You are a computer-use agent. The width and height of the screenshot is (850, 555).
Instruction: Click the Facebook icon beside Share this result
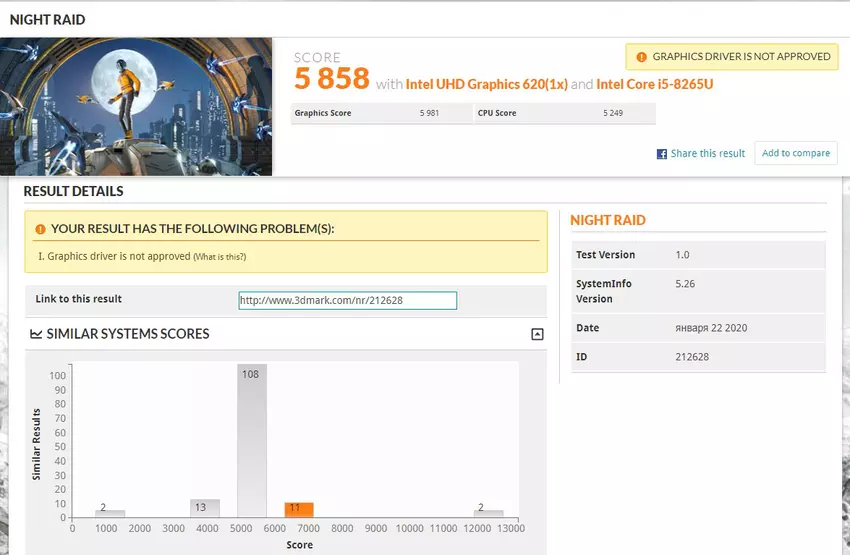pyautogui.click(x=662, y=154)
